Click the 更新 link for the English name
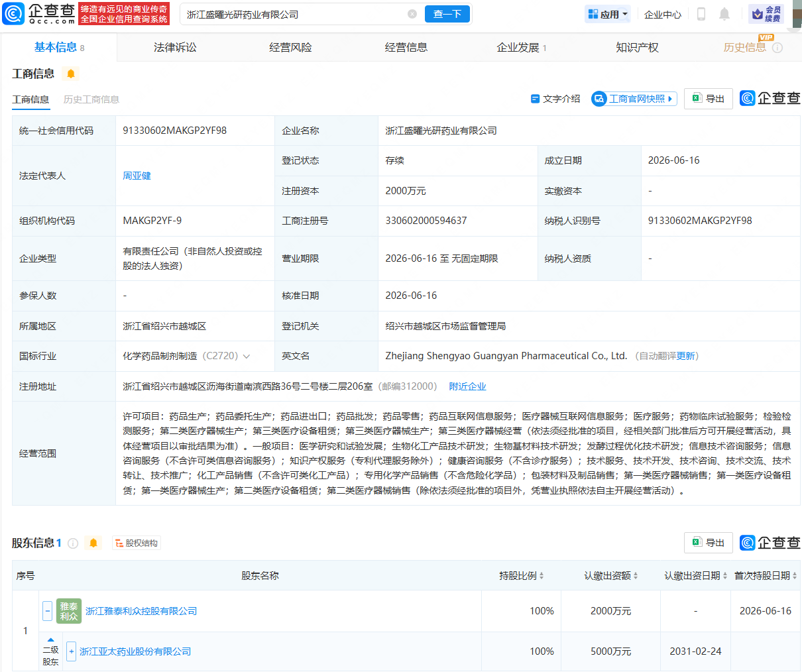Viewport: 802px width, 672px height. pyautogui.click(x=685, y=356)
